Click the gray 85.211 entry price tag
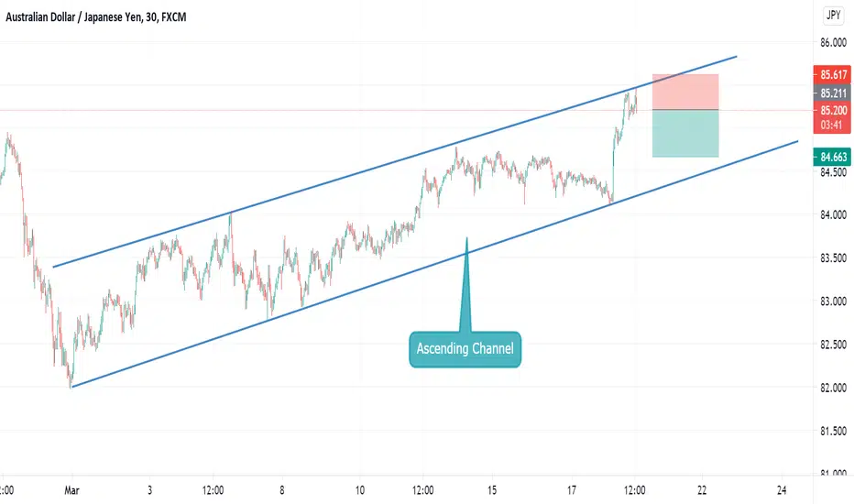Image resolution: width=854 pixels, height=504 pixels. click(833, 93)
